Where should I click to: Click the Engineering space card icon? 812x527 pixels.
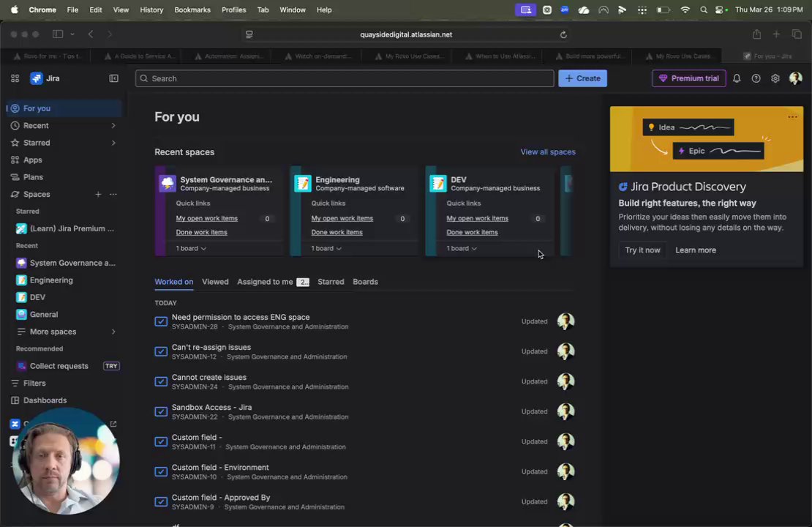pyautogui.click(x=303, y=184)
